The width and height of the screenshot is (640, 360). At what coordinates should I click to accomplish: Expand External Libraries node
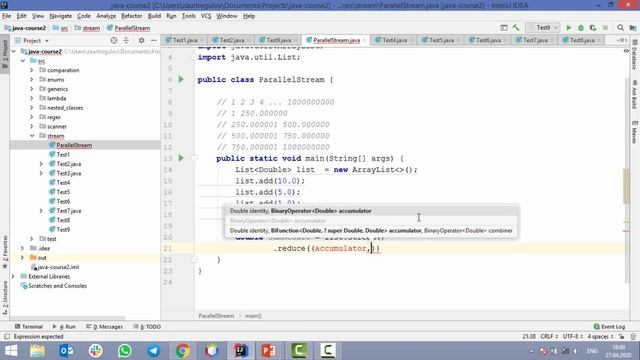pos(13,277)
